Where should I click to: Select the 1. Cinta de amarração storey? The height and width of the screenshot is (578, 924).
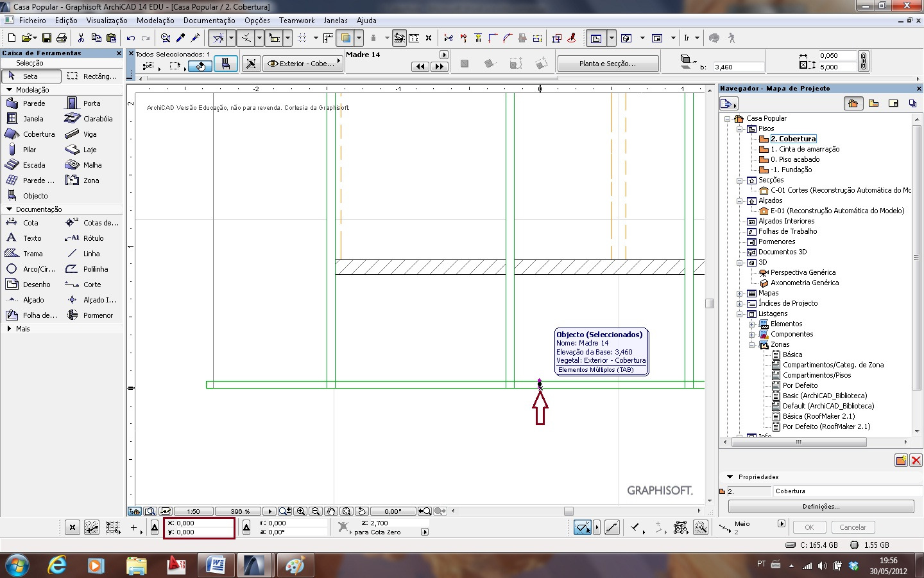click(x=805, y=149)
